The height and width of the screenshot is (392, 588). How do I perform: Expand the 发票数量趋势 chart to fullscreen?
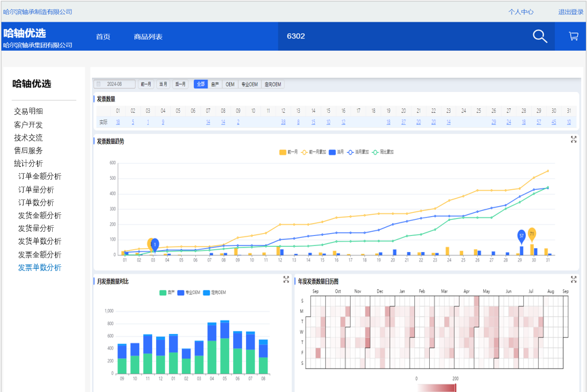pos(573,139)
